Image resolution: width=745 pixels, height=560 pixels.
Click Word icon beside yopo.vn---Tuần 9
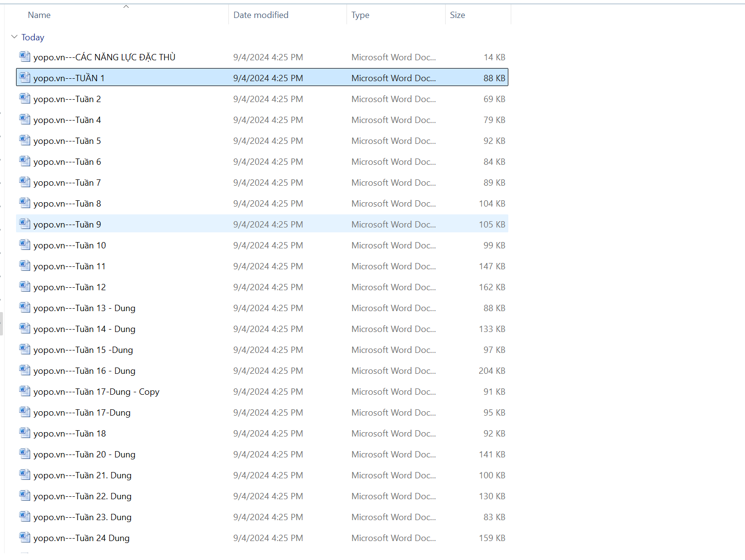coord(25,224)
